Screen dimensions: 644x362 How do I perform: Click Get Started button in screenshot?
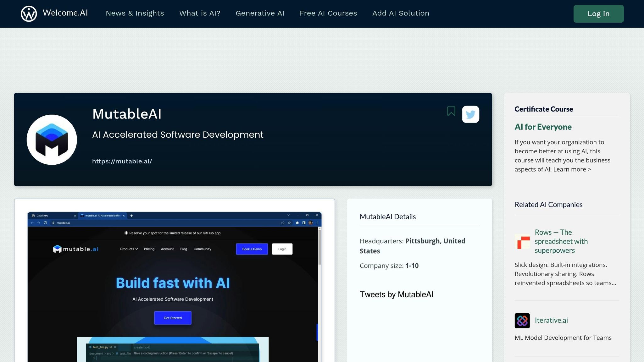point(173,318)
